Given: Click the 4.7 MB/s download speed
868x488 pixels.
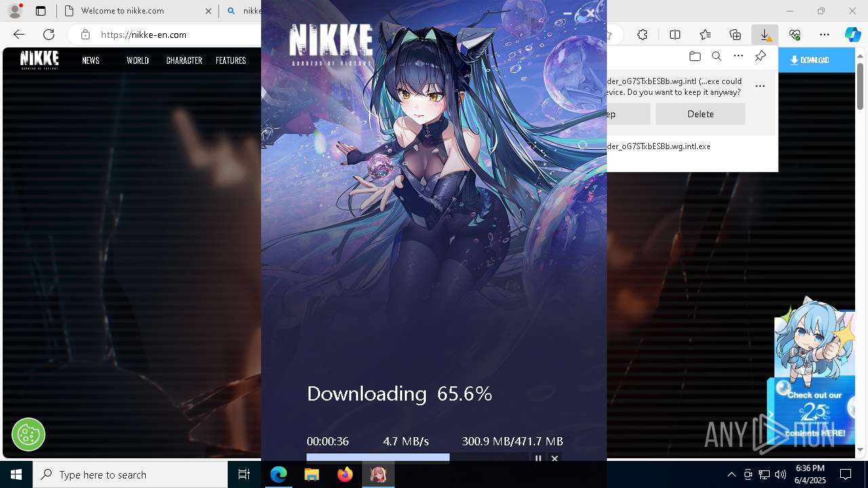Looking at the screenshot, I should [x=406, y=441].
